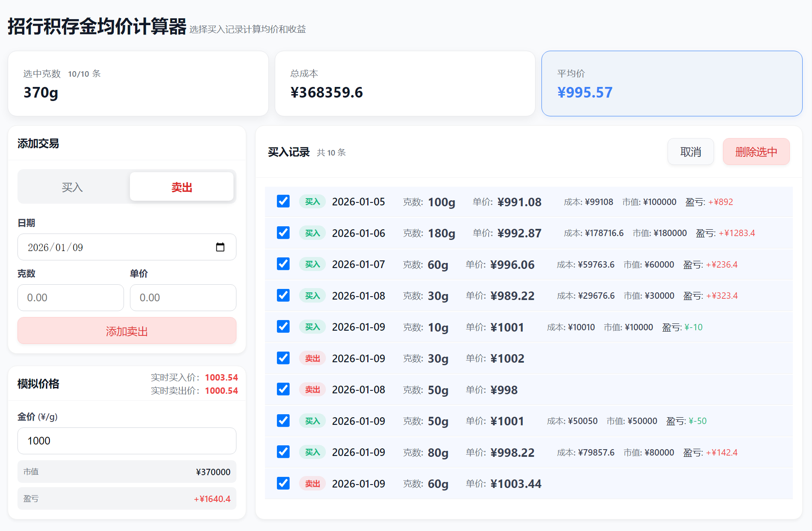Click the 取消 button
Image resolution: width=812 pixels, height=531 pixels.
(x=690, y=152)
